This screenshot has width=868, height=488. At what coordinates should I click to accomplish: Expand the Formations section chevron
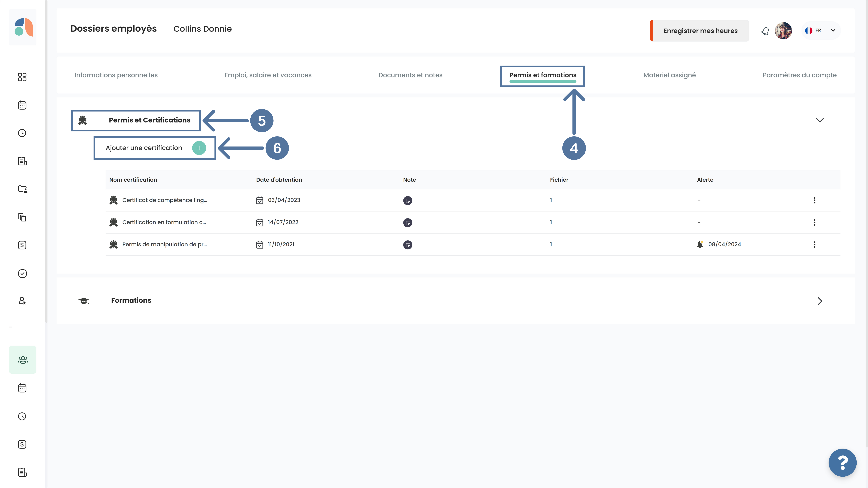click(820, 301)
